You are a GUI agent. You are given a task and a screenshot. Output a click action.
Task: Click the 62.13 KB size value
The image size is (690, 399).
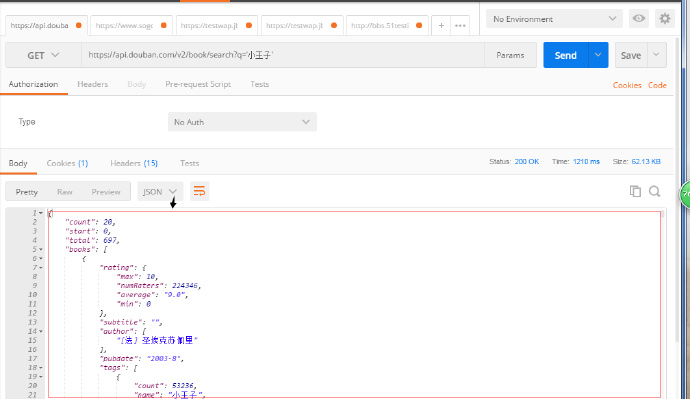646,161
